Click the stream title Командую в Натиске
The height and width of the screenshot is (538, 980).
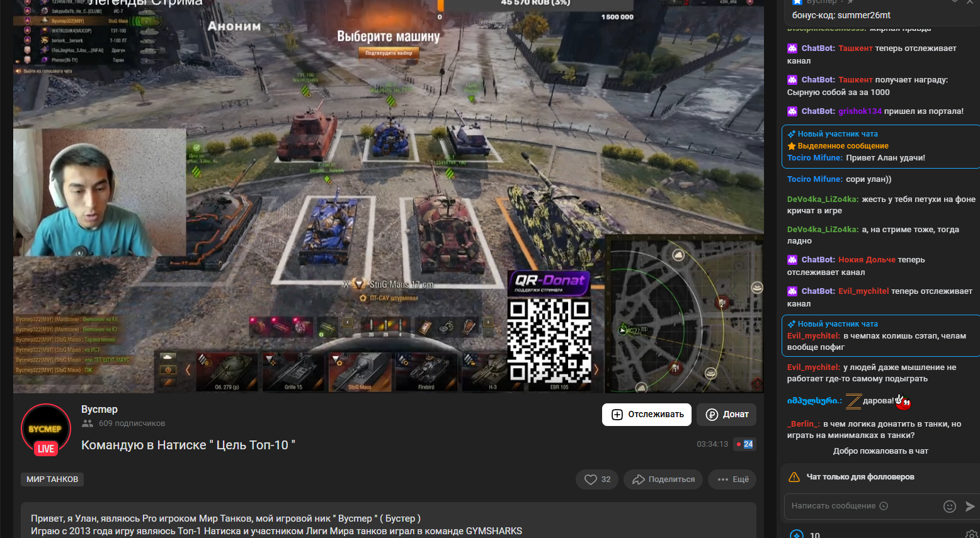click(x=188, y=445)
